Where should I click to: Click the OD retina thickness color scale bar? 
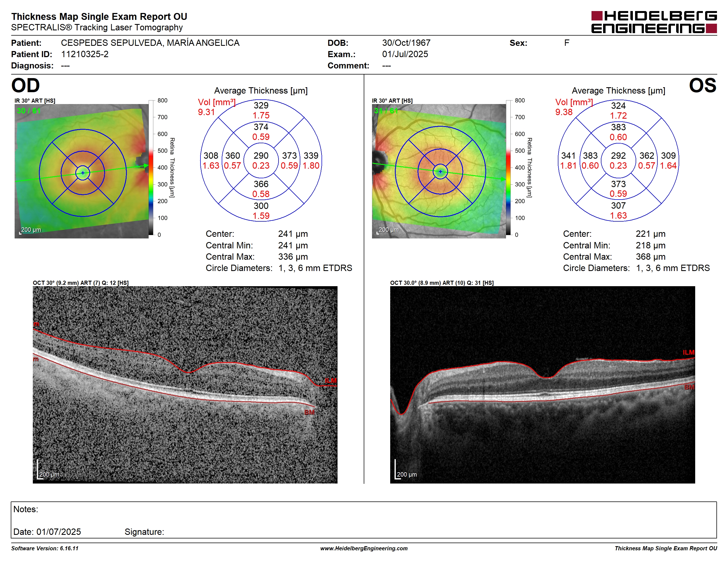[x=151, y=168]
